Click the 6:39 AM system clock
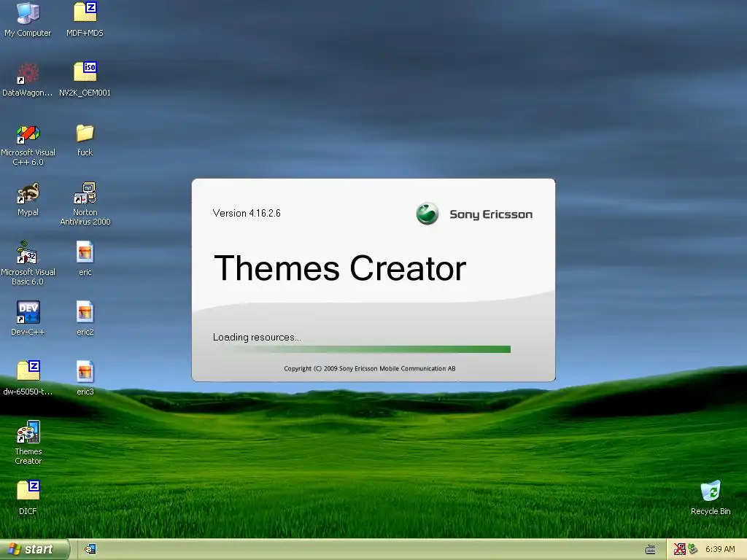This screenshot has width=747, height=560. (x=720, y=549)
